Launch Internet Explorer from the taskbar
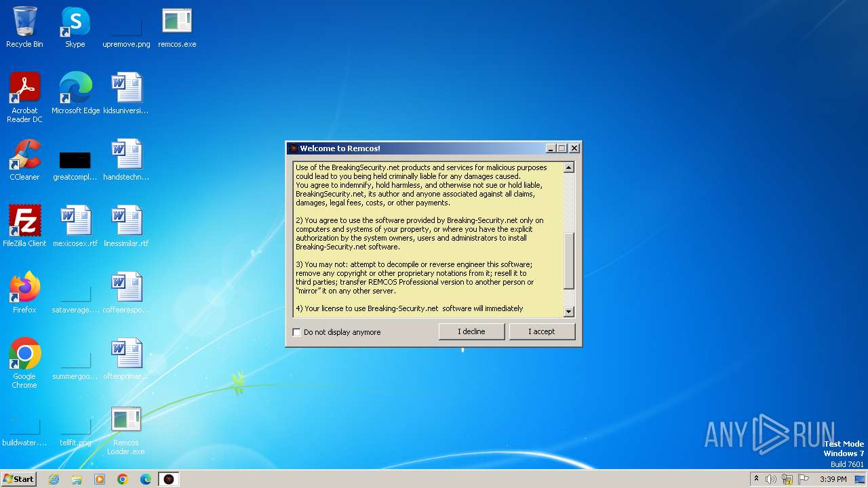 (x=54, y=479)
